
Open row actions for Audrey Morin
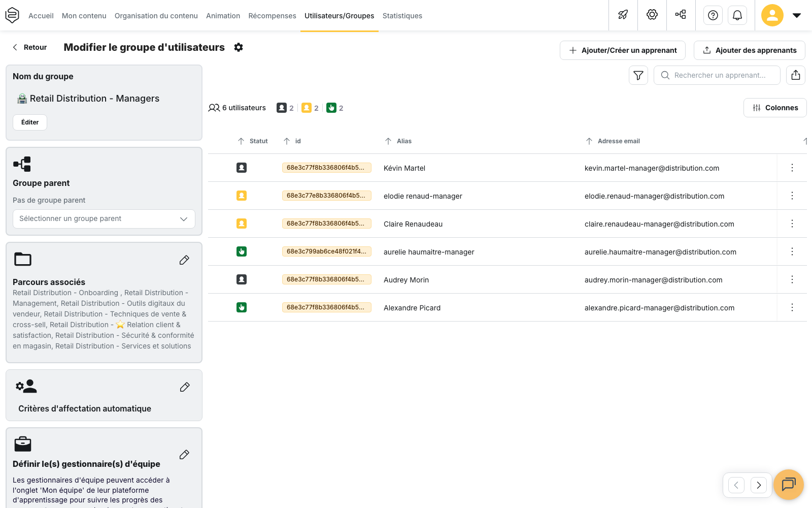(792, 279)
